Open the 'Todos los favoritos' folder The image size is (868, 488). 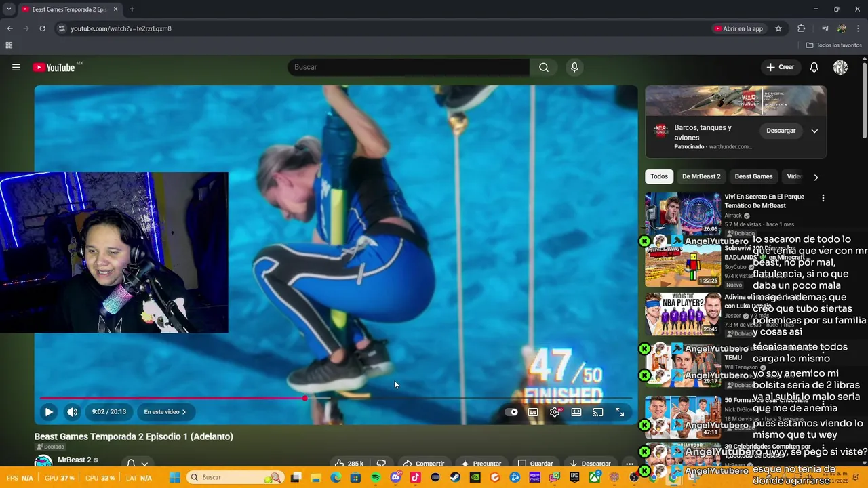click(833, 45)
